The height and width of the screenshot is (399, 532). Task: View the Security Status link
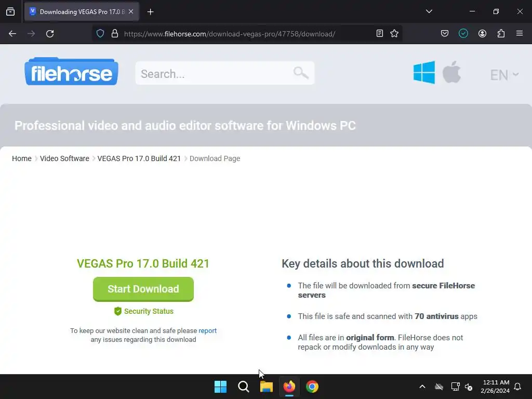click(144, 311)
